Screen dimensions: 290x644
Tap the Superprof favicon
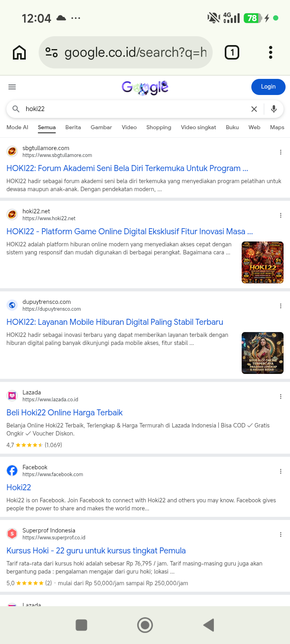pyautogui.click(x=12, y=534)
